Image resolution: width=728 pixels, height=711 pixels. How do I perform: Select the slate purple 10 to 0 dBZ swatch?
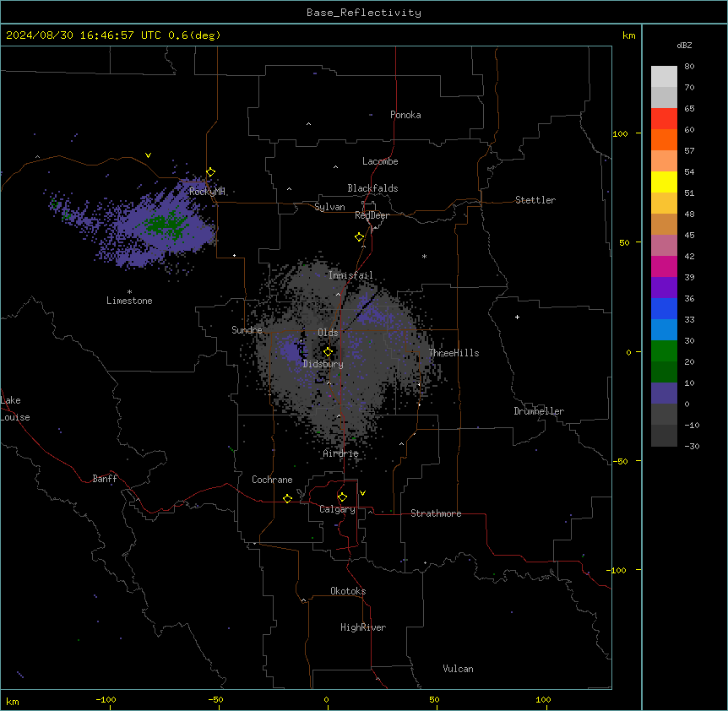point(664,393)
